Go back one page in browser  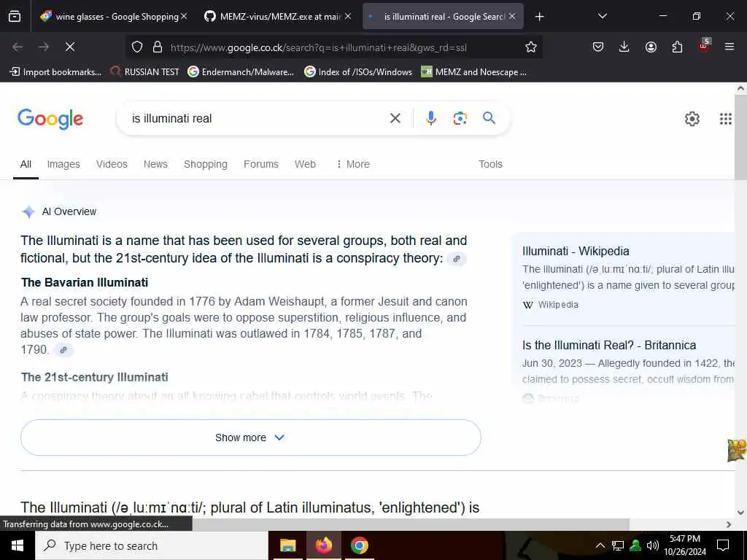pos(18,47)
